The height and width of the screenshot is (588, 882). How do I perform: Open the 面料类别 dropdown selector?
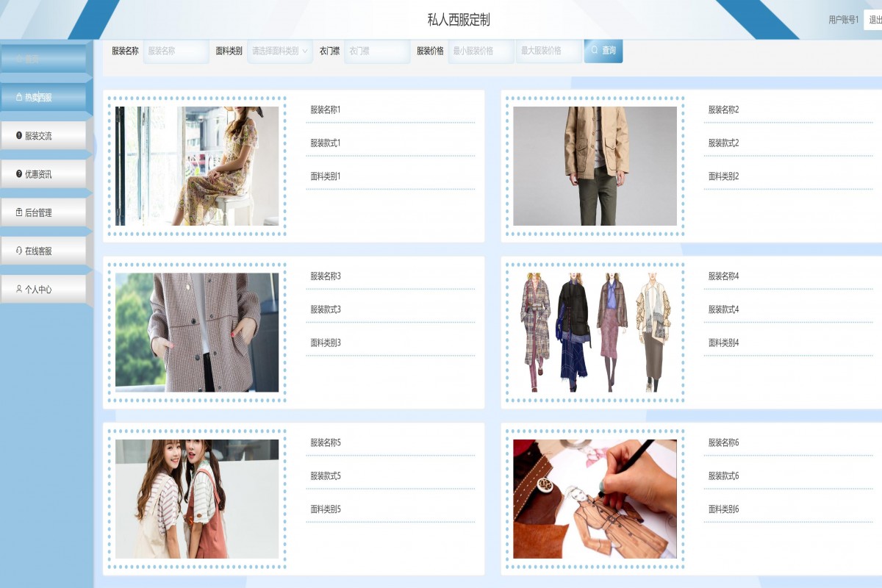(x=280, y=51)
